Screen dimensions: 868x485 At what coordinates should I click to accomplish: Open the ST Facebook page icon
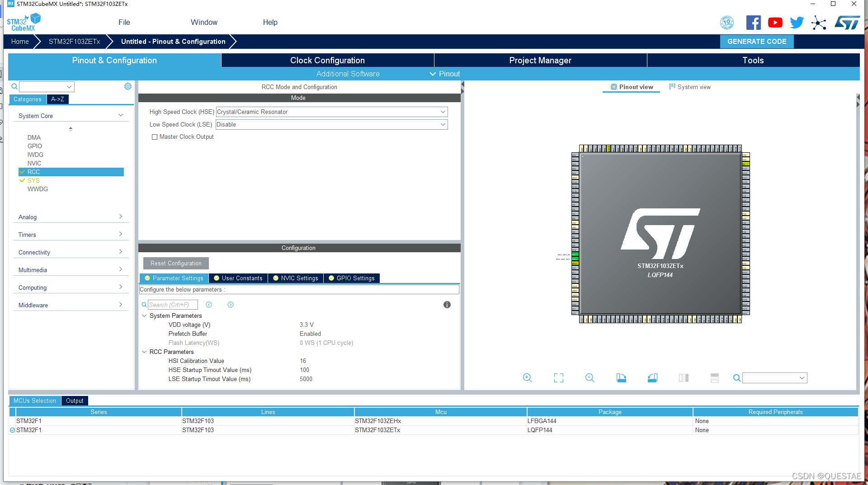pyautogui.click(x=753, y=23)
